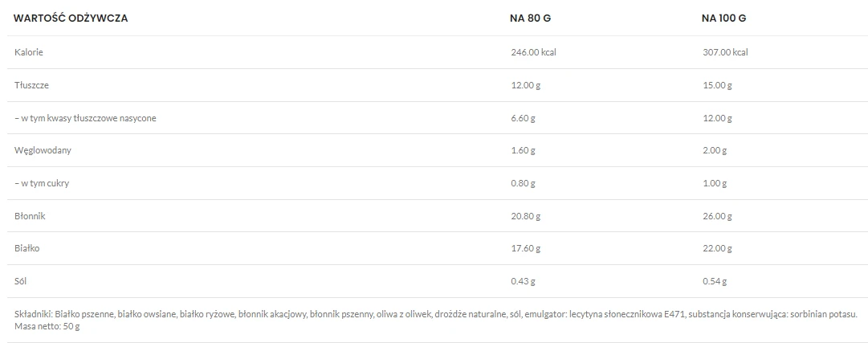The image size is (868, 343).
Task: Click the 17.60 g protein value
Action: pos(526,248)
